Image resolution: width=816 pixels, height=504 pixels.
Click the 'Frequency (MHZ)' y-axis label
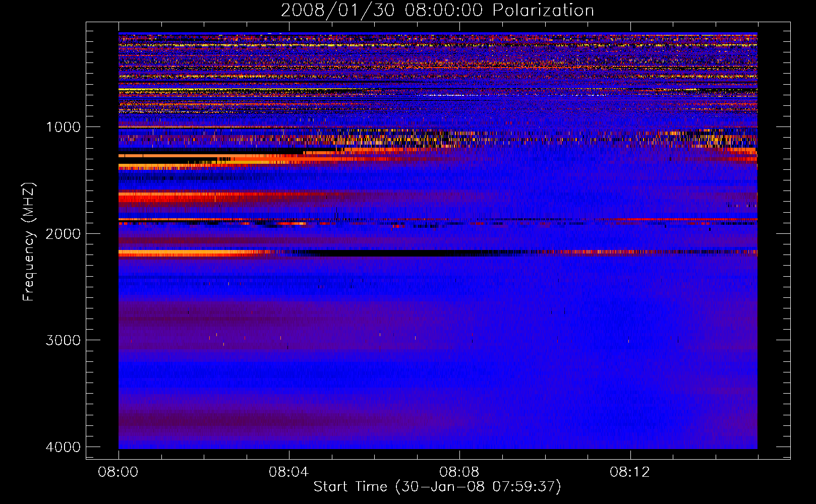click(29, 241)
